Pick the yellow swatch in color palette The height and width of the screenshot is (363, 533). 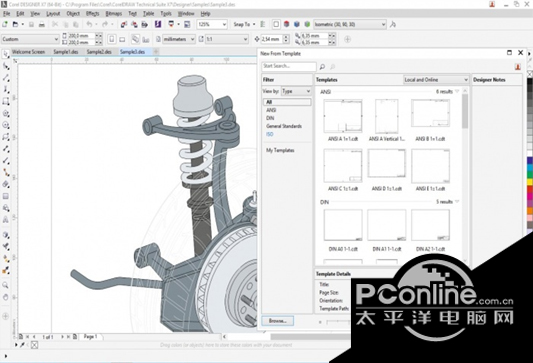click(x=530, y=182)
